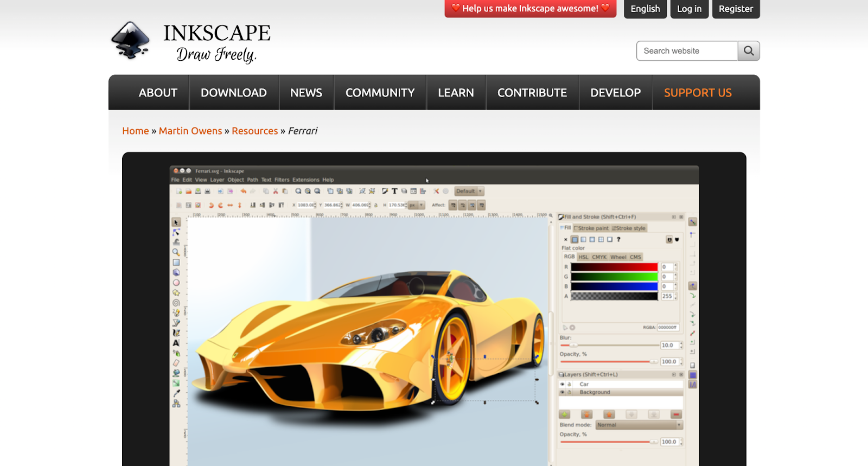The height and width of the screenshot is (466, 868).
Task: Switch to the Stroke paint tab
Action: tap(591, 228)
